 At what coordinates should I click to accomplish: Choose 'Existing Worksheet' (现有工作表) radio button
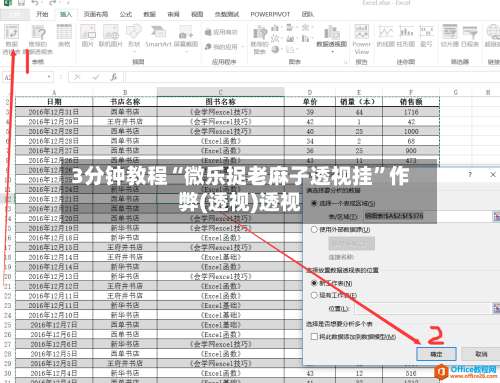314,295
